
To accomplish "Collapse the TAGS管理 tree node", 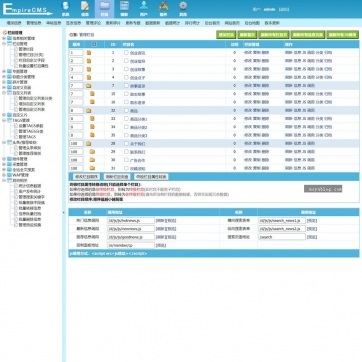I will [x=4, y=120].
